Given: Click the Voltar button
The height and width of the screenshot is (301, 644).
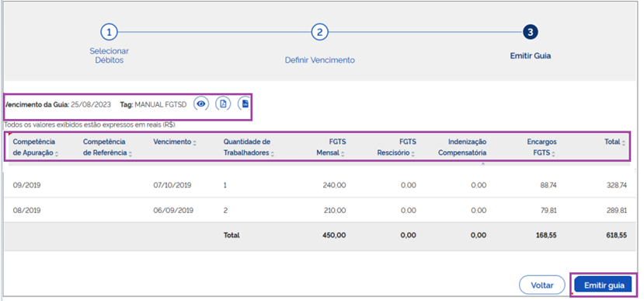Looking at the screenshot, I should [542, 285].
